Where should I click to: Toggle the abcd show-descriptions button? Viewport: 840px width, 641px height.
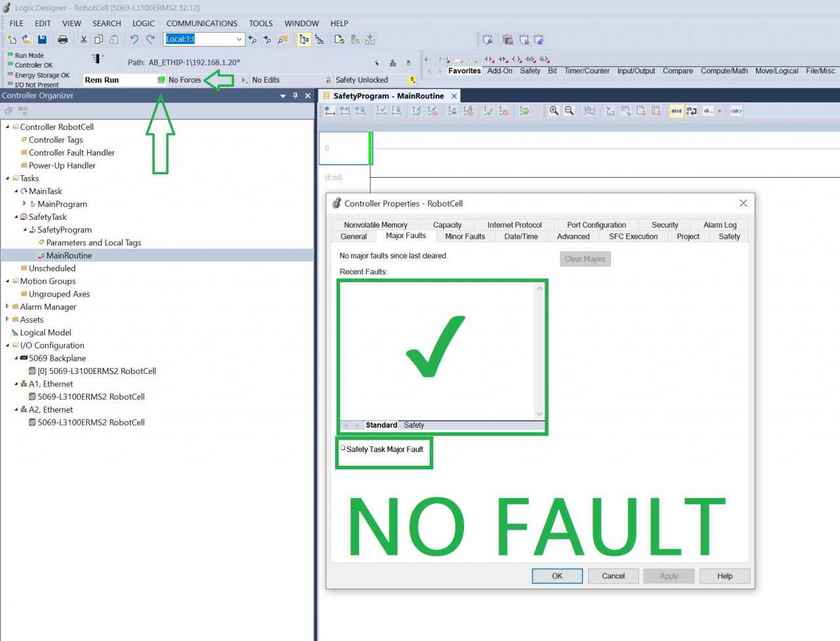coord(676,111)
